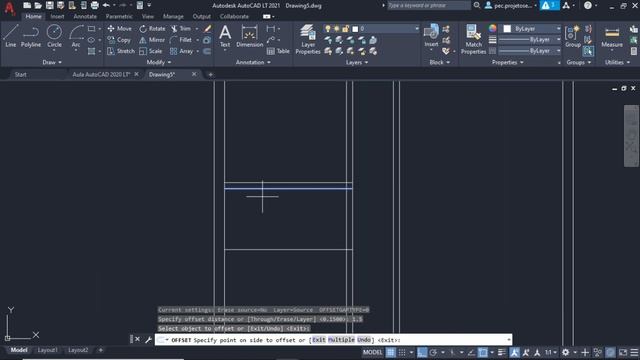Activate the Fillet tool
This screenshot has width=640, height=360.
click(x=181, y=40)
